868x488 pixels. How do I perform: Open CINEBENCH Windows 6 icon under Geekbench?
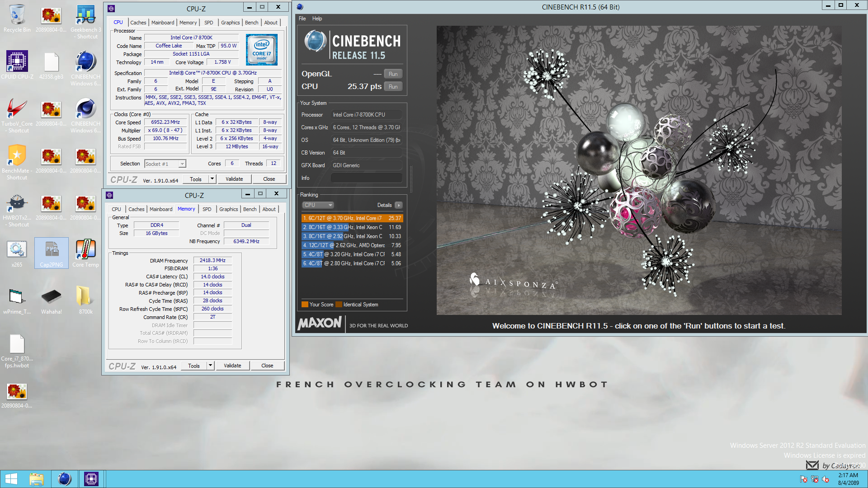click(x=85, y=68)
